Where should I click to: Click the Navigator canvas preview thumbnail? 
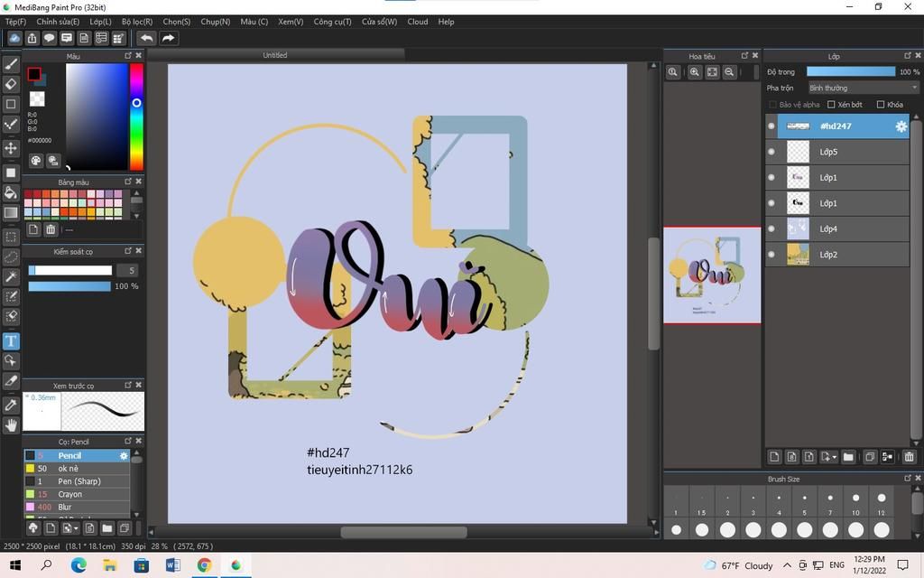712,275
